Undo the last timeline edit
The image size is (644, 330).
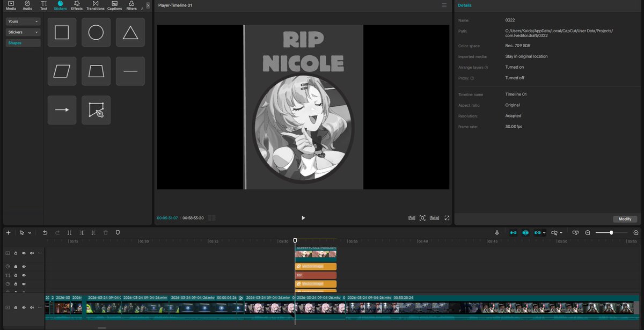[x=45, y=233]
